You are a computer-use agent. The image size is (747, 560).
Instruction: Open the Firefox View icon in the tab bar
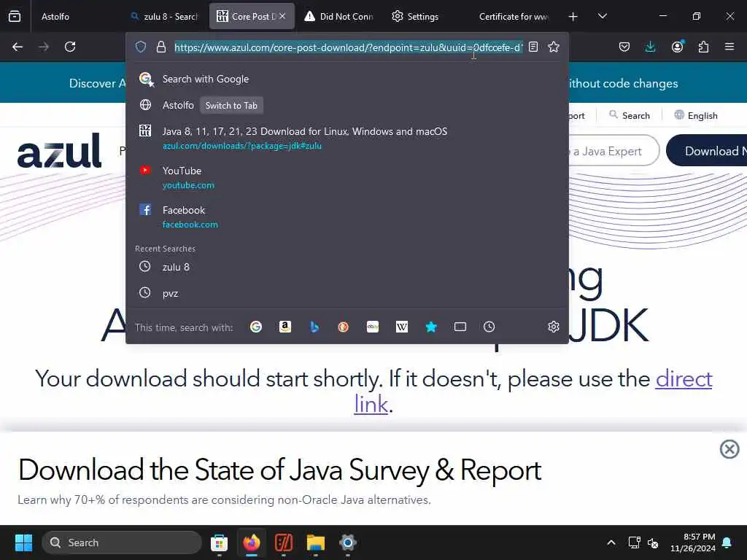tap(15, 16)
